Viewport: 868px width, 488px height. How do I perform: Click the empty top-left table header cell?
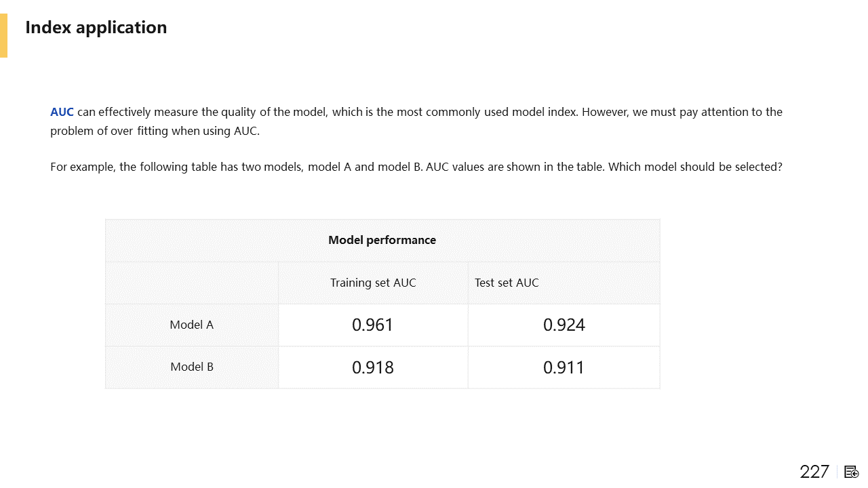click(x=191, y=283)
